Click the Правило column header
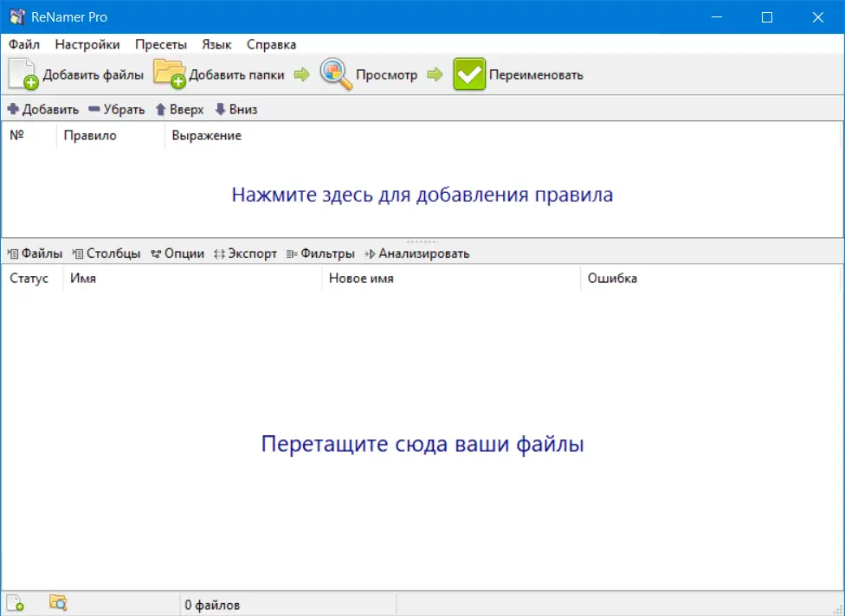 (x=111, y=135)
